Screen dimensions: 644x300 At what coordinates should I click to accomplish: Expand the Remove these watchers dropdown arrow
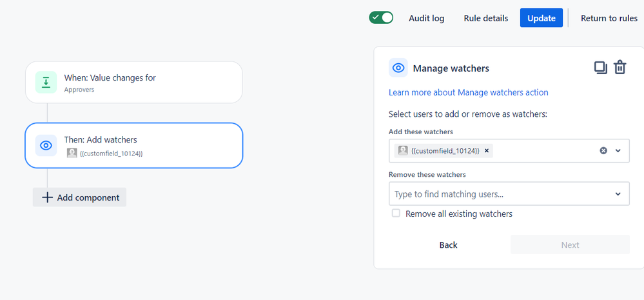[x=618, y=194]
